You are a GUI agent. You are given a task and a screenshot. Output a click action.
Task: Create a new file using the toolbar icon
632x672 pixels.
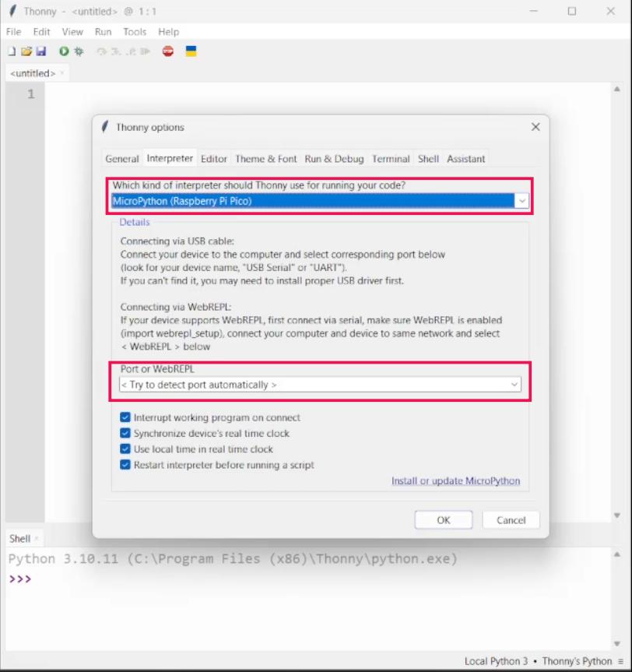[x=11, y=49]
